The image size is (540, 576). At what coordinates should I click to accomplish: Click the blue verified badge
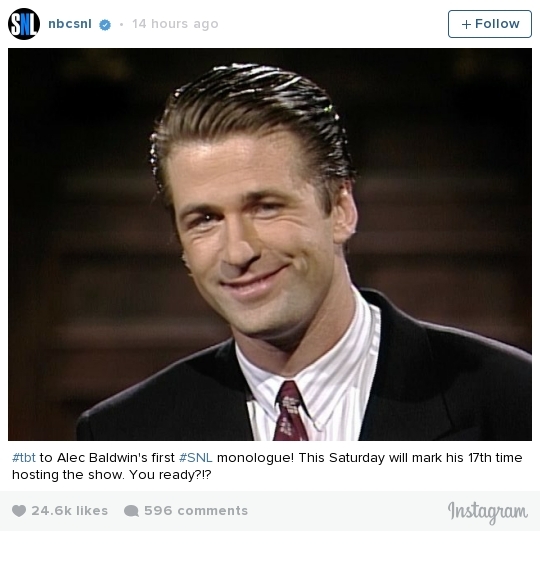(x=105, y=25)
